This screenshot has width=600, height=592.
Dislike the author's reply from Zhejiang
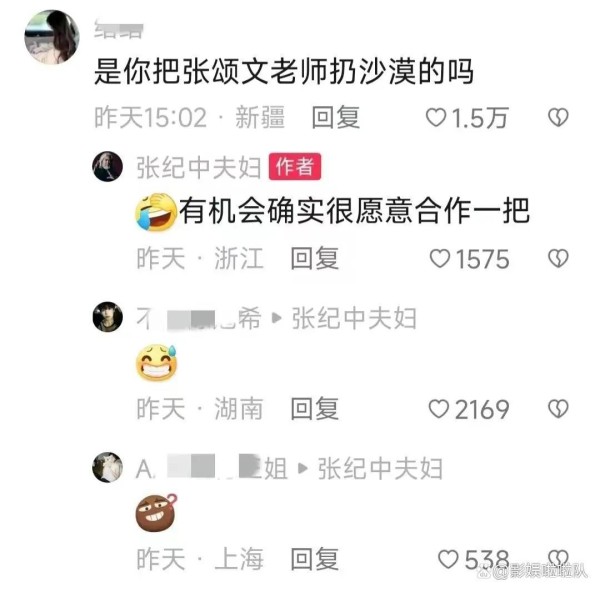click(558, 259)
